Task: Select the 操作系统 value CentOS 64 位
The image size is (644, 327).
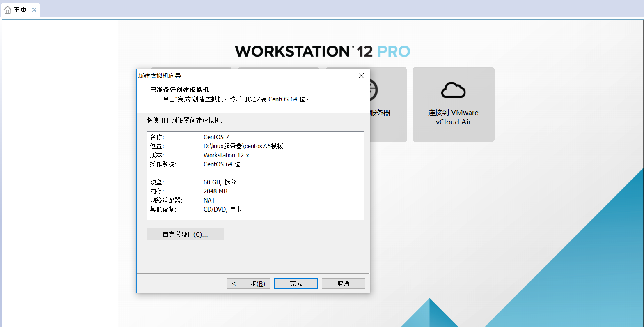Action: (222, 164)
